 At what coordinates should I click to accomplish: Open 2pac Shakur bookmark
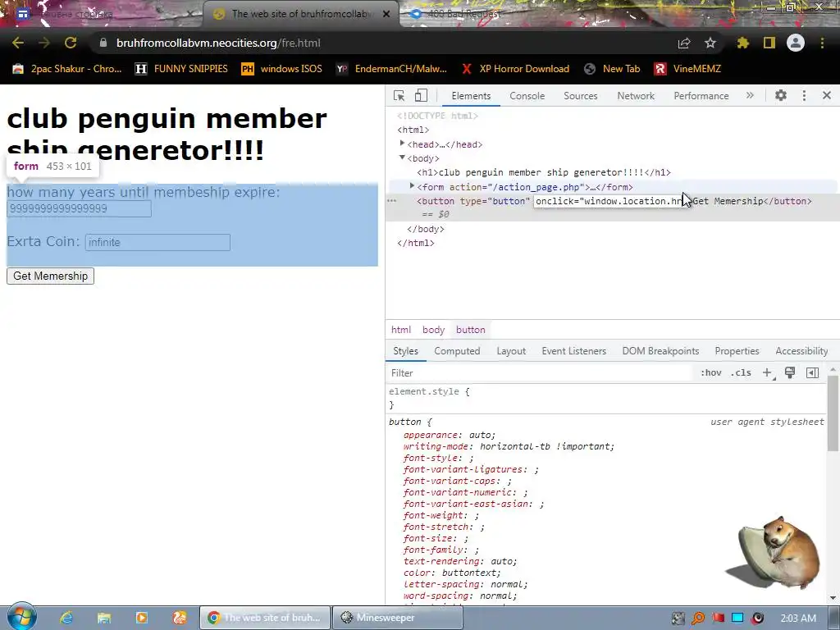pyautogui.click(x=67, y=69)
